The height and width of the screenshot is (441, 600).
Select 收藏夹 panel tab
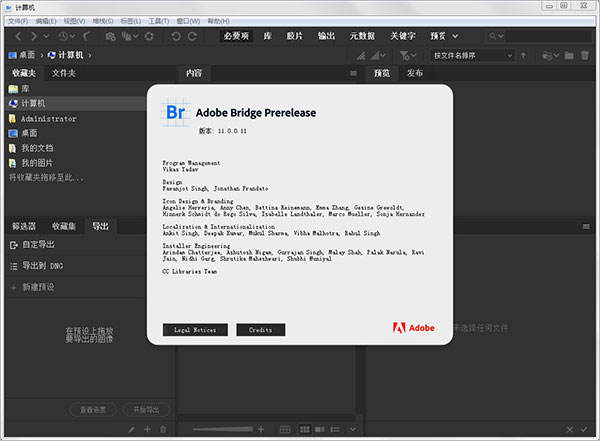click(x=24, y=73)
